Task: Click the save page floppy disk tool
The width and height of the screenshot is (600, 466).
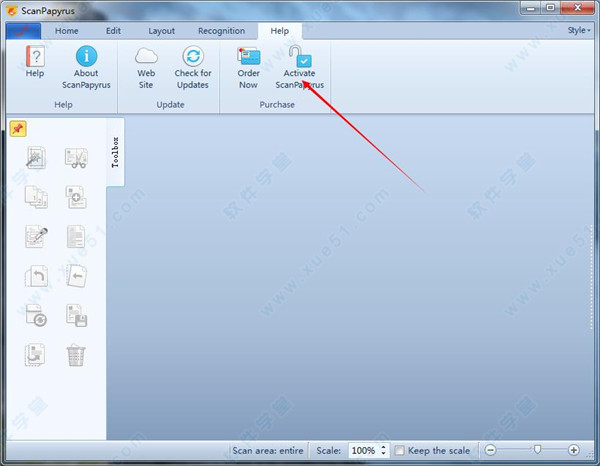Action: (76, 315)
